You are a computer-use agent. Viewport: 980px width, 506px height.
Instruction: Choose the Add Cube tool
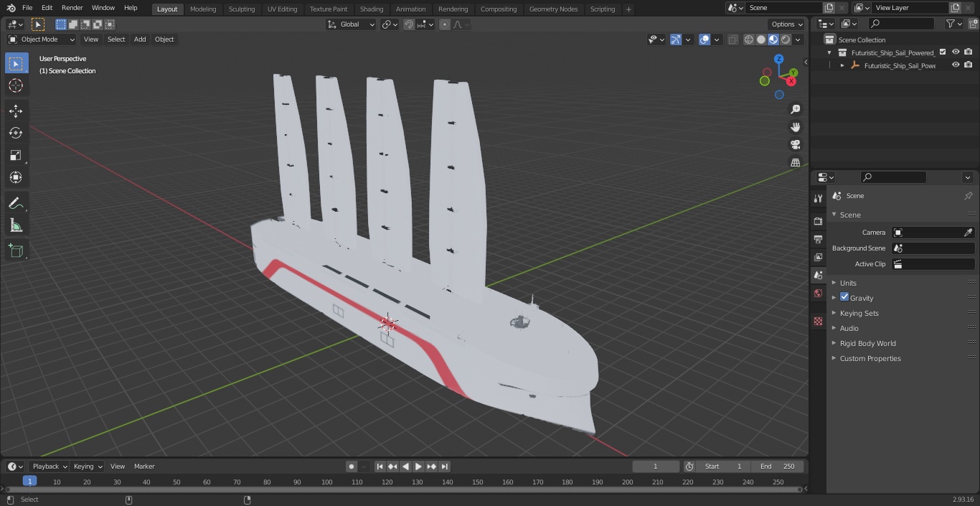[x=16, y=251]
